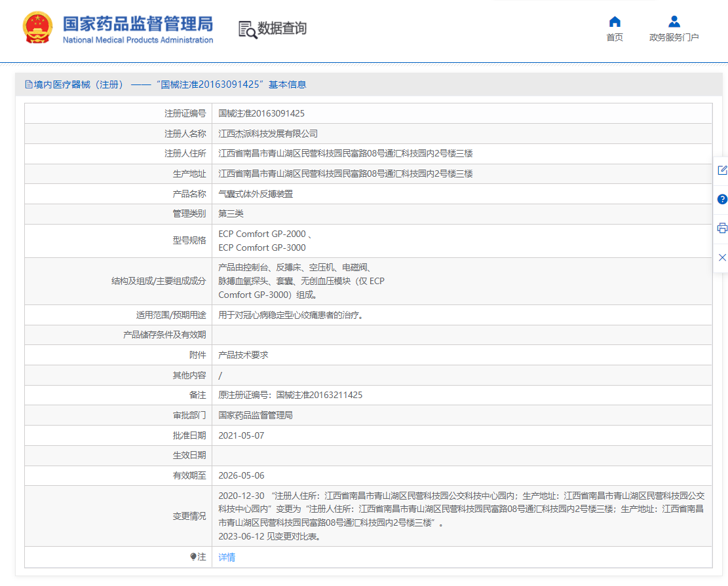The width and height of the screenshot is (728, 586).
Task: Click the edit feedback icon in side toolbar
Action: (722, 170)
